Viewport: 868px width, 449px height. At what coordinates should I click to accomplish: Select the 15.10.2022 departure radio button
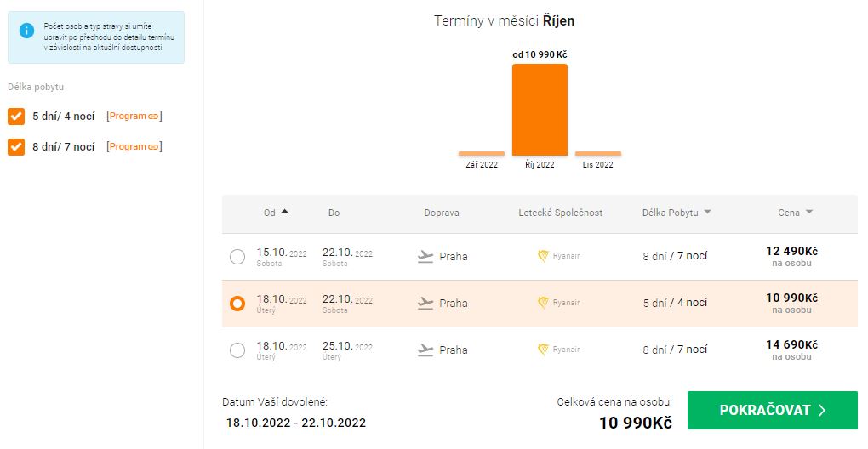coord(237,257)
